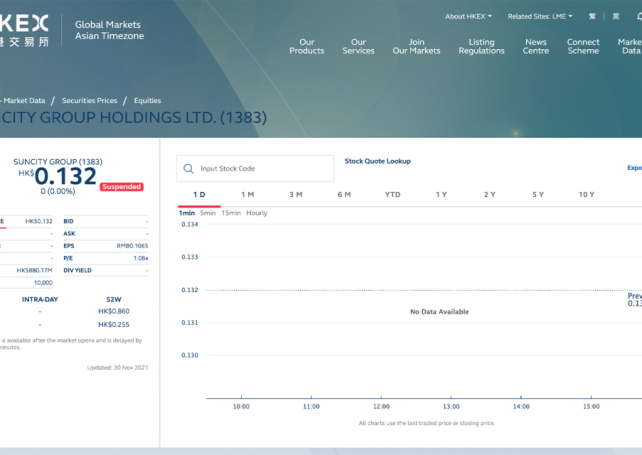
Task: Click the HK$0.132 stock price
Action: 58,176
